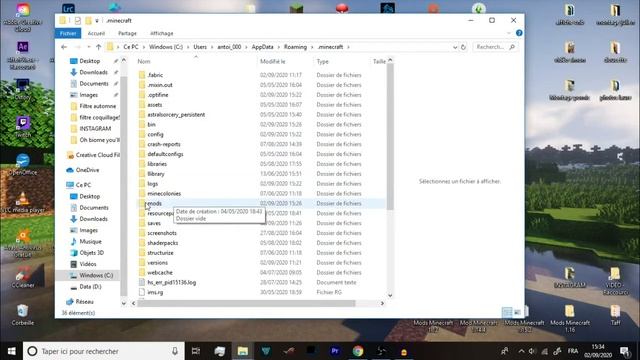Open After Effects desktop shortcut
Image resolution: width=640 pixels, height=360 pixels.
pos(22,55)
